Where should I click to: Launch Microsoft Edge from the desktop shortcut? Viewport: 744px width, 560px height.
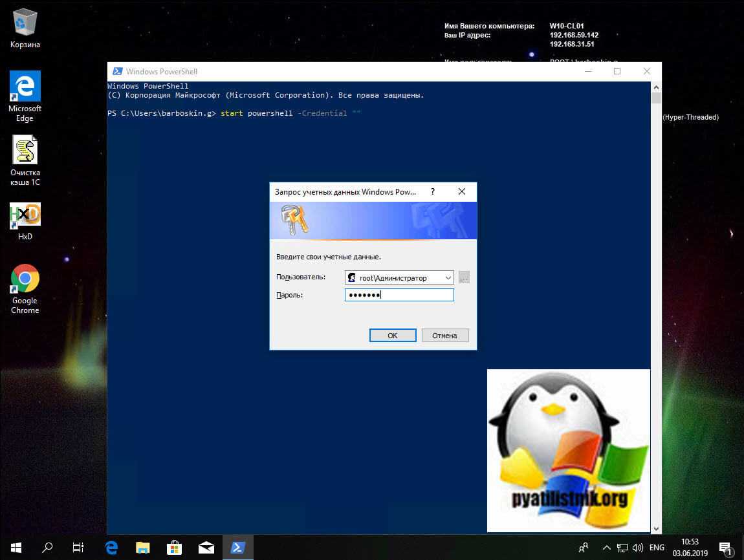coord(25,91)
